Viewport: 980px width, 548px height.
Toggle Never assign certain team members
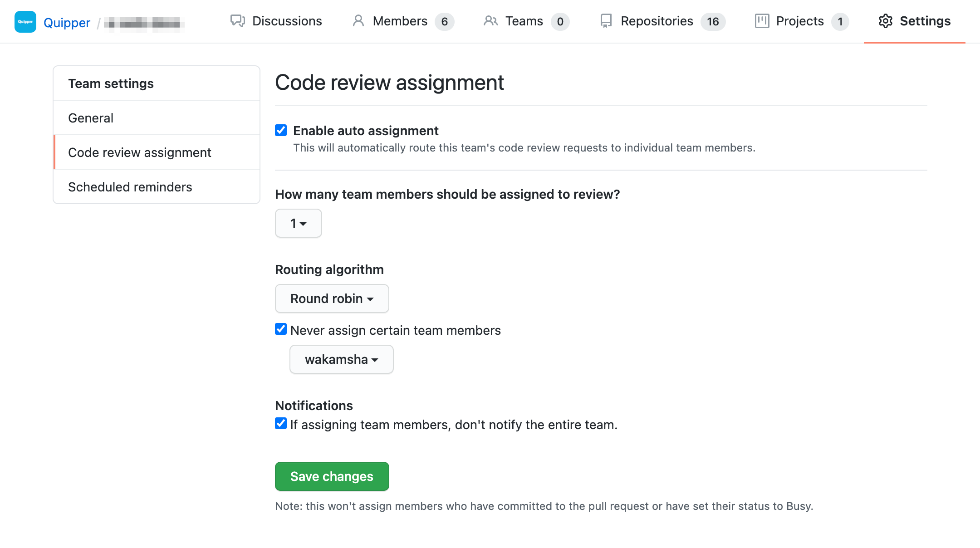click(x=281, y=329)
